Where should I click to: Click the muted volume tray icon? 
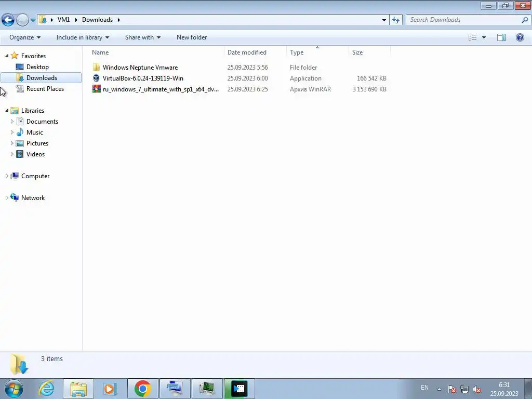[477, 389]
